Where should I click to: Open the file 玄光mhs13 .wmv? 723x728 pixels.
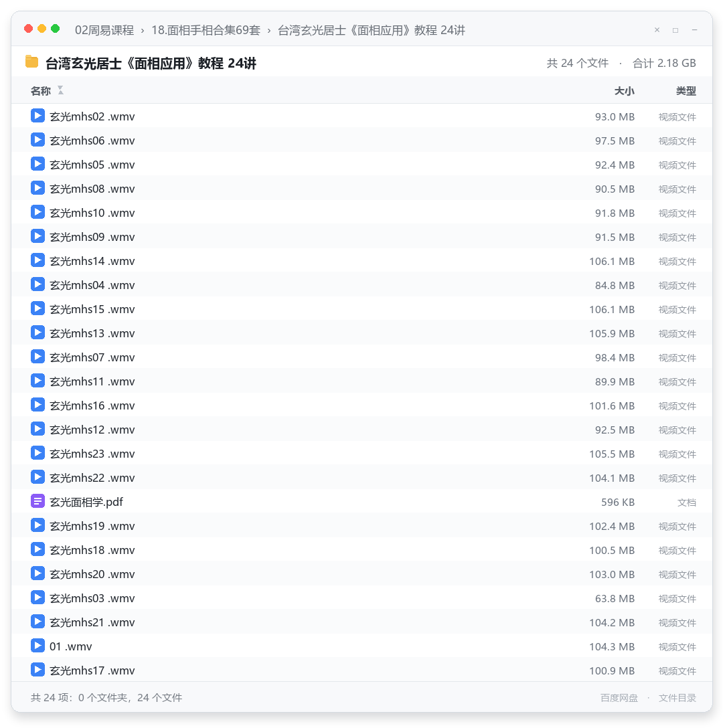pos(92,334)
